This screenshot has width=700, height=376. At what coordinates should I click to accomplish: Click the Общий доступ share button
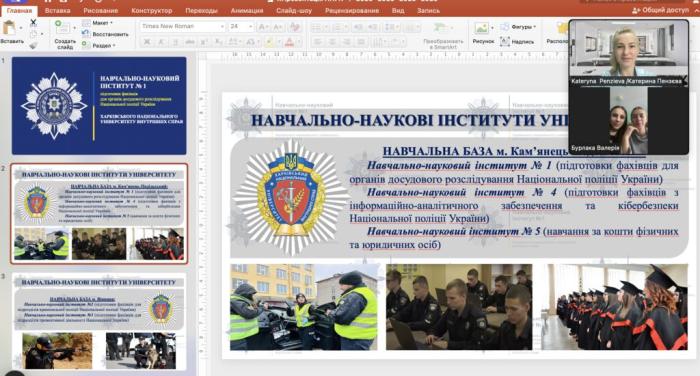pos(660,10)
